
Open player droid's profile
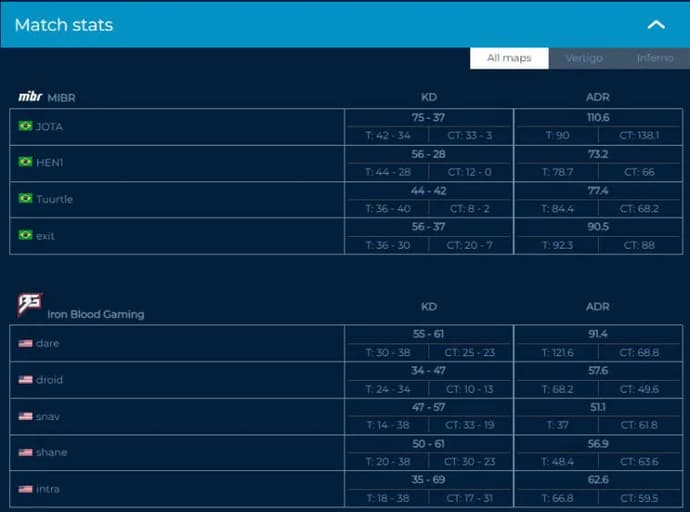coord(49,380)
